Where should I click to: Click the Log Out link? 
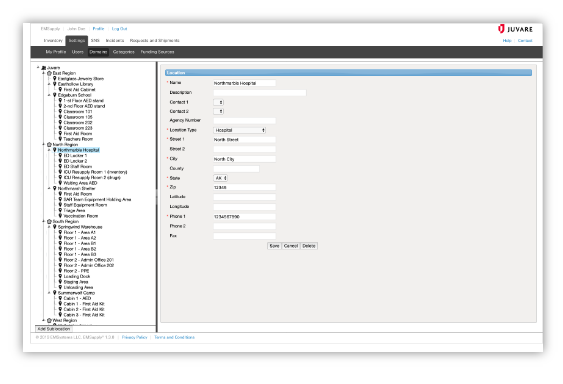click(x=120, y=29)
